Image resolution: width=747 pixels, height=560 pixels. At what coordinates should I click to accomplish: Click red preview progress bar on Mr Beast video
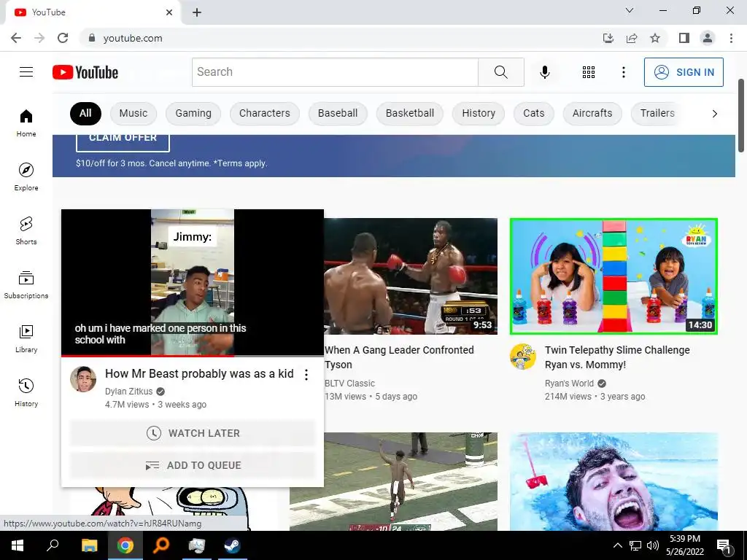[x=147, y=356]
